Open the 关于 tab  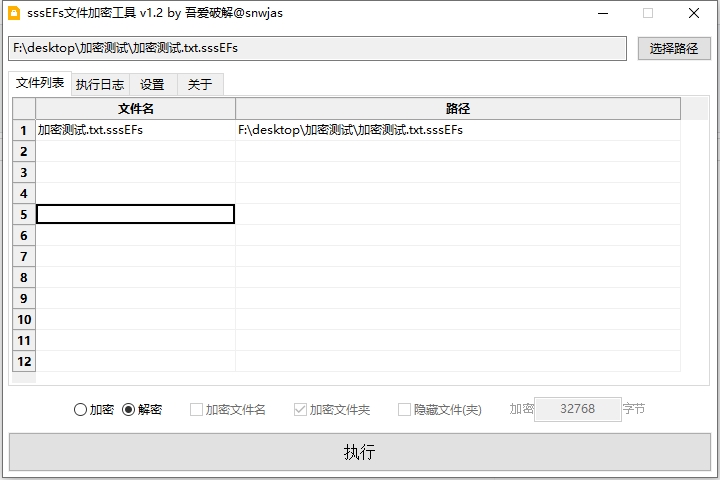[x=200, y=85]
